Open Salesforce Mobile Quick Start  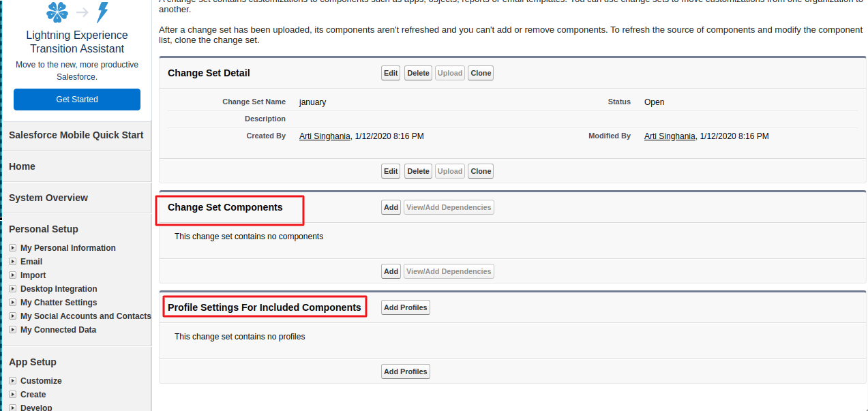pyautogui.click(x=76, y=135)
